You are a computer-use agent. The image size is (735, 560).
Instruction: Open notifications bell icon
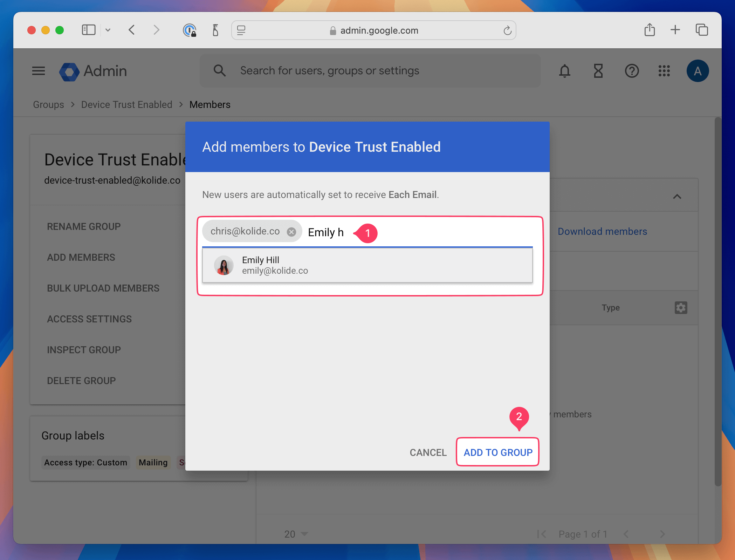[564, 71]
